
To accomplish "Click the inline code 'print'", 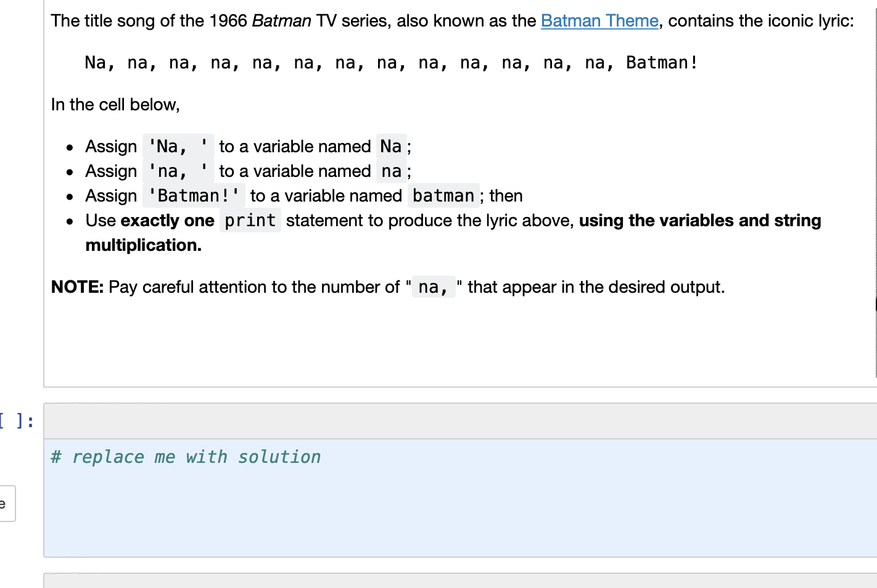I will coord(250,220).
